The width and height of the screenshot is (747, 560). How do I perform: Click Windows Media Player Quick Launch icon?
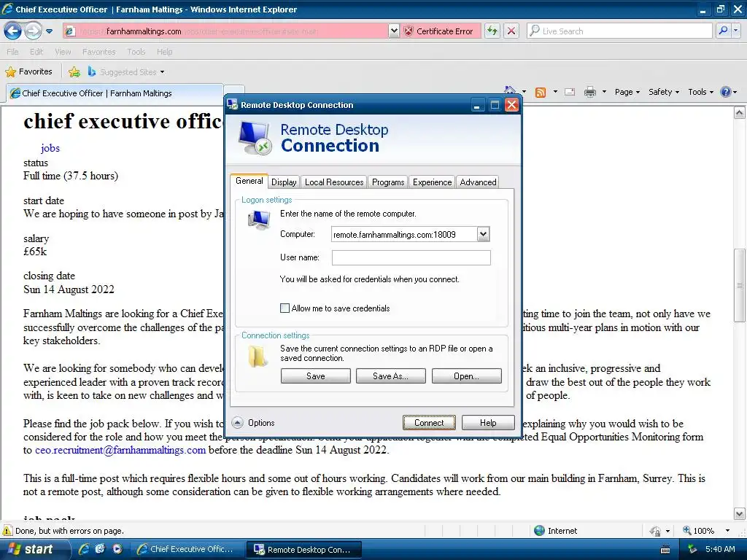point(117,549)
